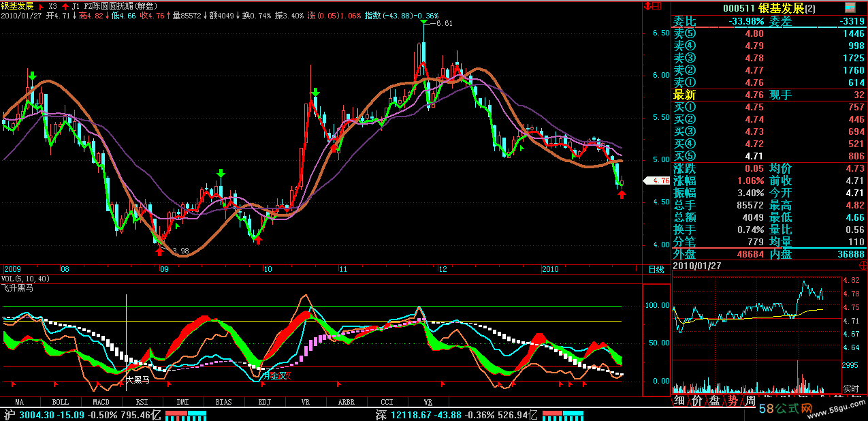Screen dimensions: 868x421
Task: Select the 买③ bid row at 4.73
Action: (769, 131)
